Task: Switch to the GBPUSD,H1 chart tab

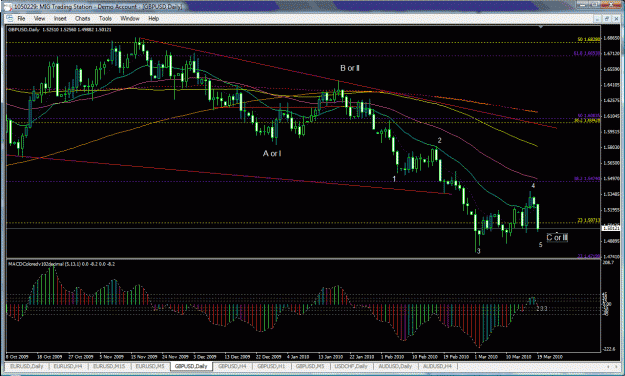Action: coord(271,366)
